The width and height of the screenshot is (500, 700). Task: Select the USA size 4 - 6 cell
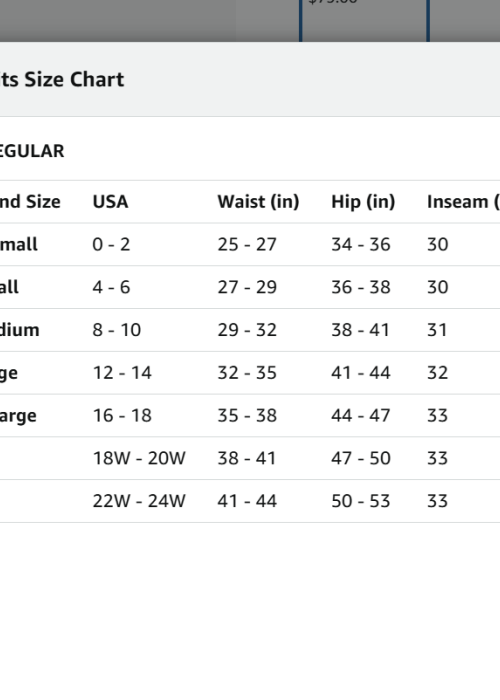point(111,287)
